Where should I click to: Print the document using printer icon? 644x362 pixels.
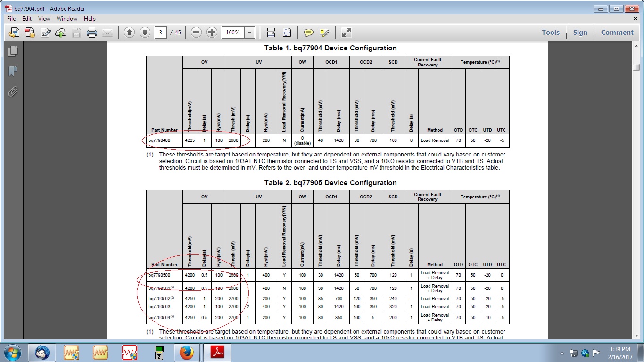(x=92, y=33)
